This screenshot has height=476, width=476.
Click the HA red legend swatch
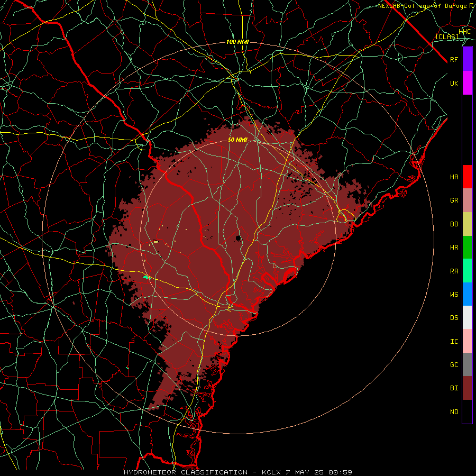pos(467,177)
